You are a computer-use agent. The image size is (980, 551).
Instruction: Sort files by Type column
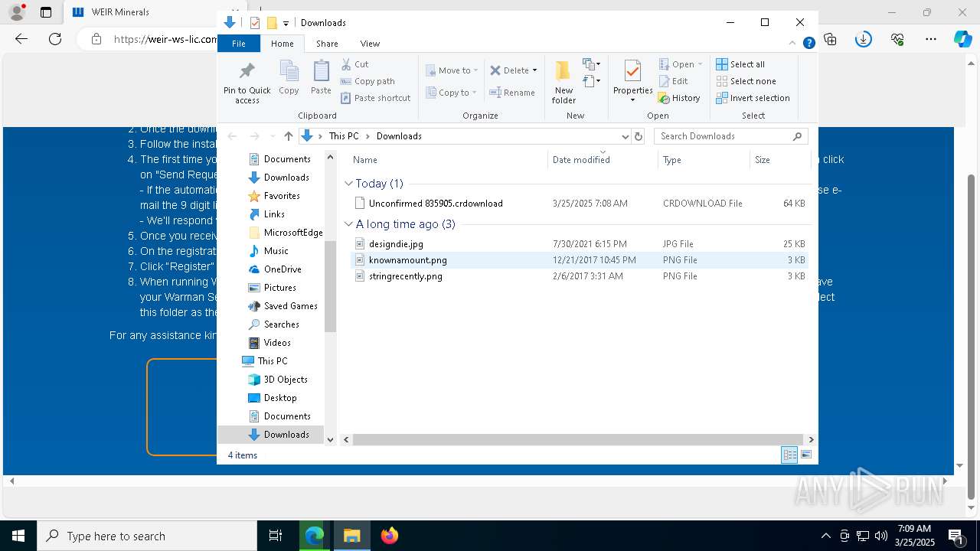click(x=704, y=160)
